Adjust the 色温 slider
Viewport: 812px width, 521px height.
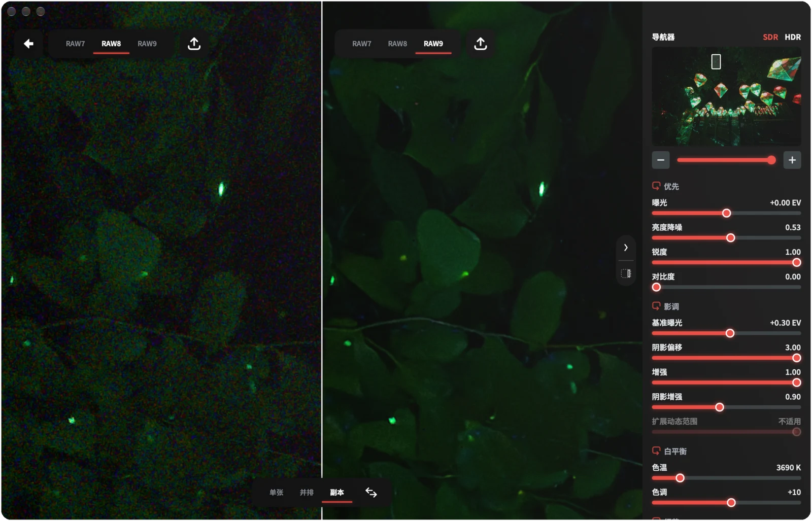click(726, 478)
